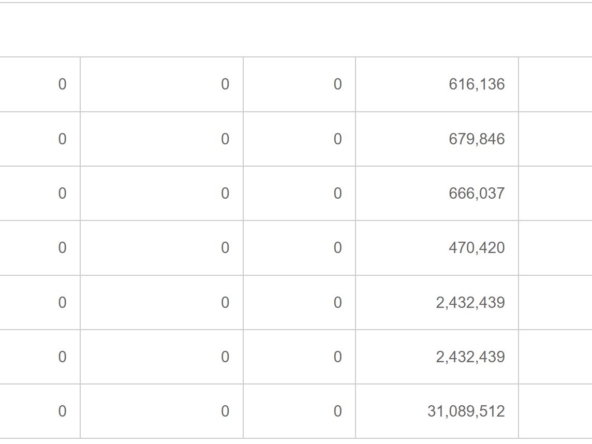Click the zero cell immediately left of 31,089,512
Viewport: 592px width, 444px height.
tap(299, 411)
